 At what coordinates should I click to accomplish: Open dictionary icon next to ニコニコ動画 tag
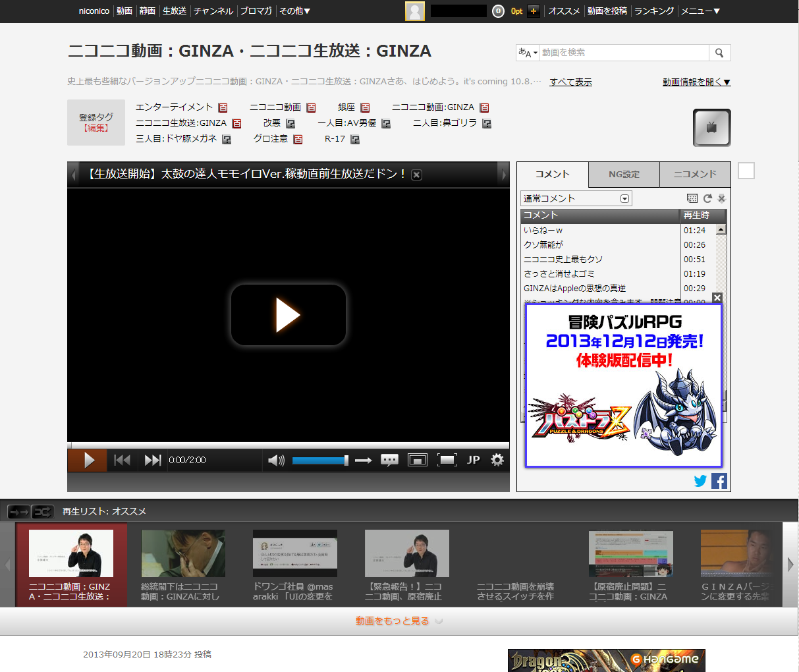tap(311, 107)
